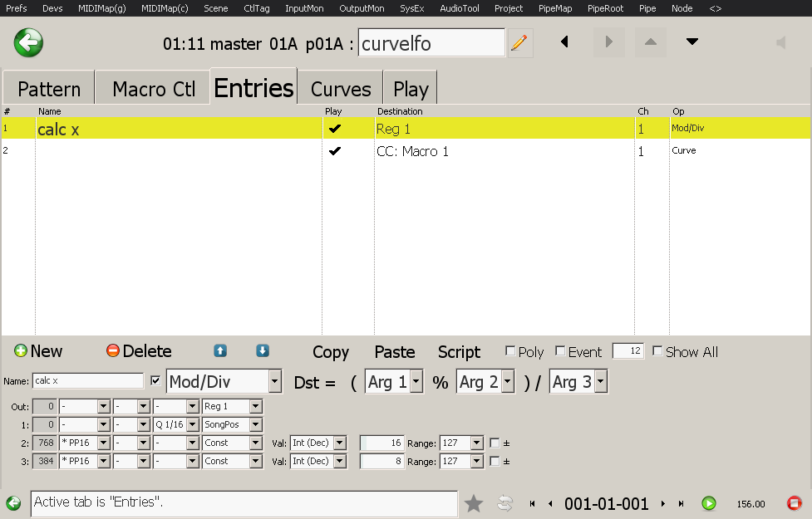Click the New entry button

(38, 351)
